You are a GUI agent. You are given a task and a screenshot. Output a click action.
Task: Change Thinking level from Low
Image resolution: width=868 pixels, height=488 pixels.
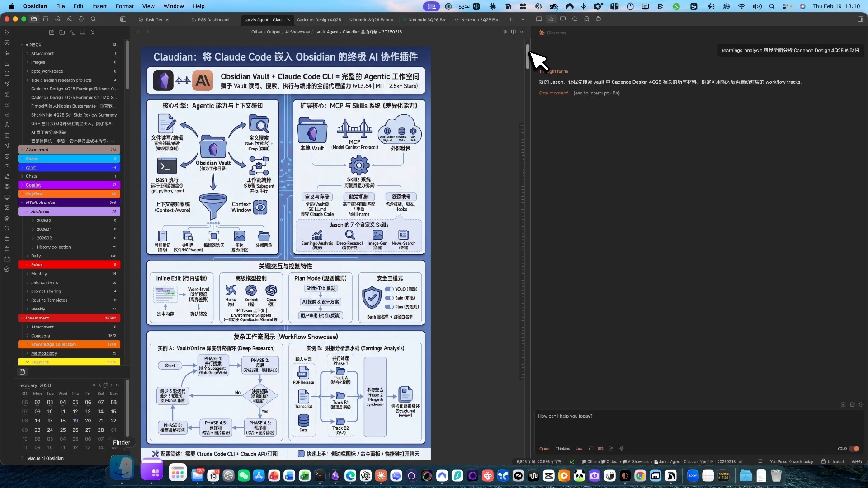click(579, 449)
